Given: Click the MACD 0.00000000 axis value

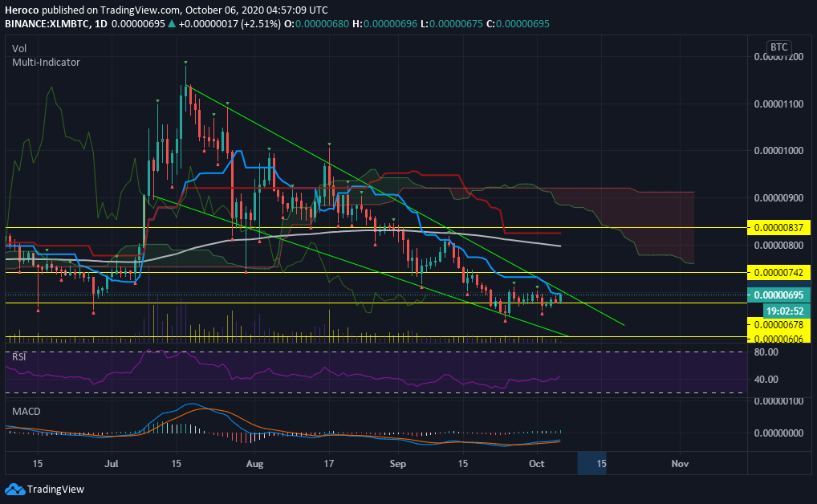Looking at the screenshot, I should [x=778, y=433].
